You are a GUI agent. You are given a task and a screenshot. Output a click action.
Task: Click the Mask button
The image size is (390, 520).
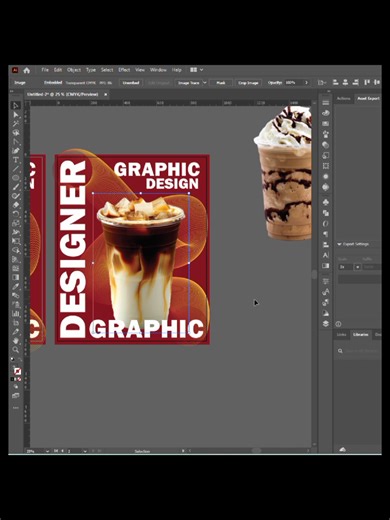(221, 83)
